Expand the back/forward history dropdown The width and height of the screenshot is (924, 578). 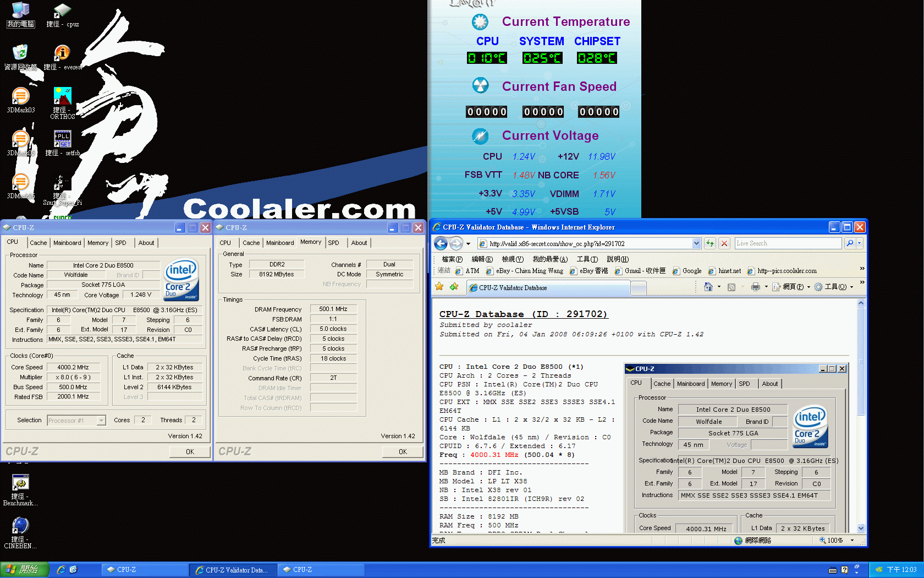pos(468,243)
